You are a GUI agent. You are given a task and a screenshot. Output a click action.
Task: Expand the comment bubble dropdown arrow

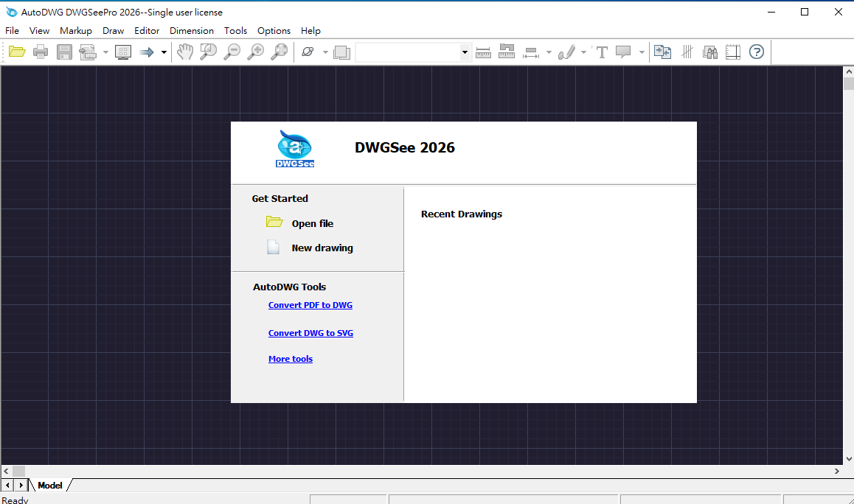[x=642, y=52]
